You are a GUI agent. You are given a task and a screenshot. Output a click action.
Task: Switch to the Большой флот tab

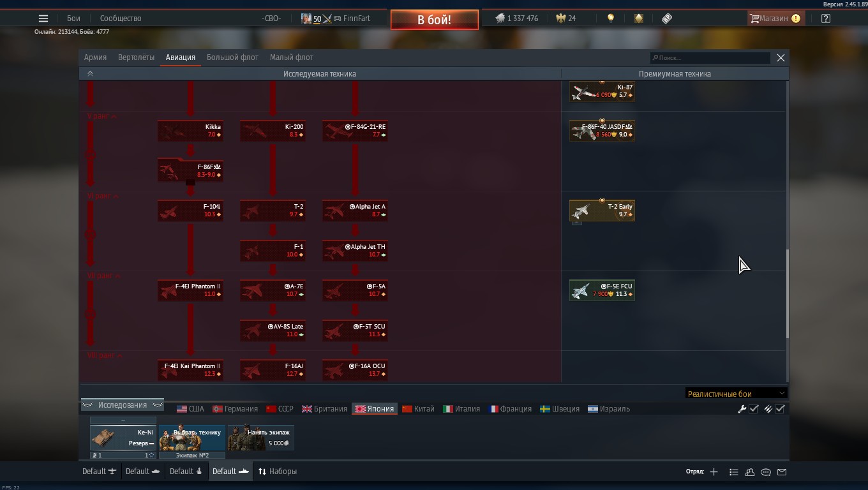pos(232,57)
